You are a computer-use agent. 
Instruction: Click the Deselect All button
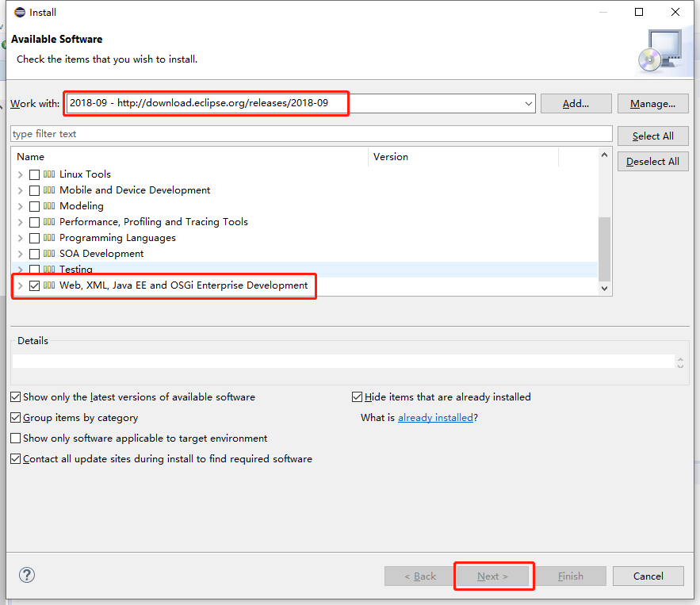tap(652, 162)
